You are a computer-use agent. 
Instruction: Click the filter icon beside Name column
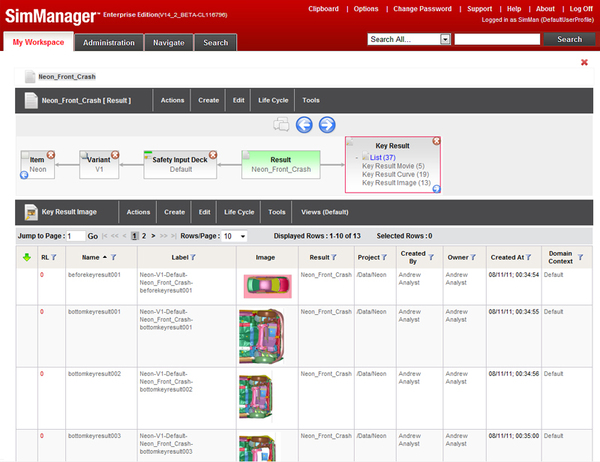tap(114, 257)
